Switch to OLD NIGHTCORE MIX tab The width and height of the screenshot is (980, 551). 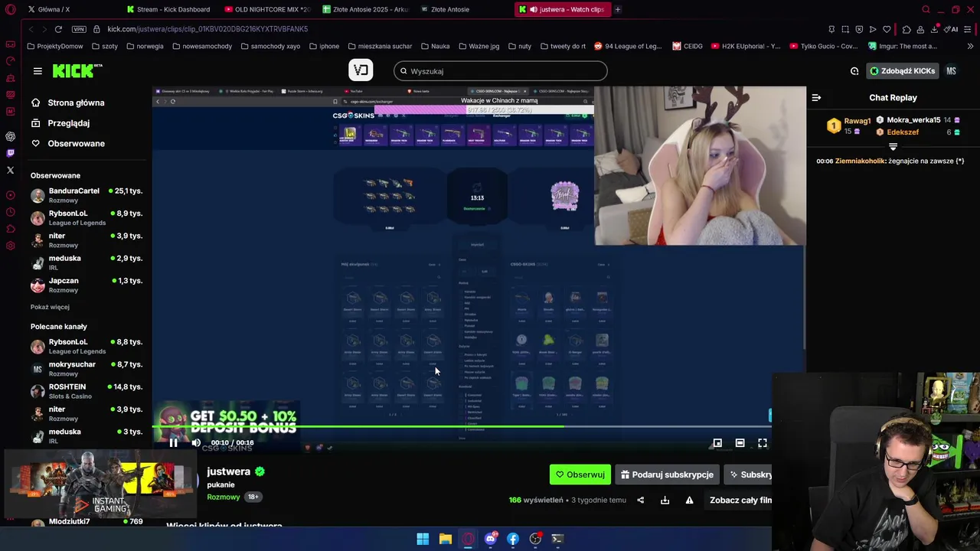pos(268,9)
